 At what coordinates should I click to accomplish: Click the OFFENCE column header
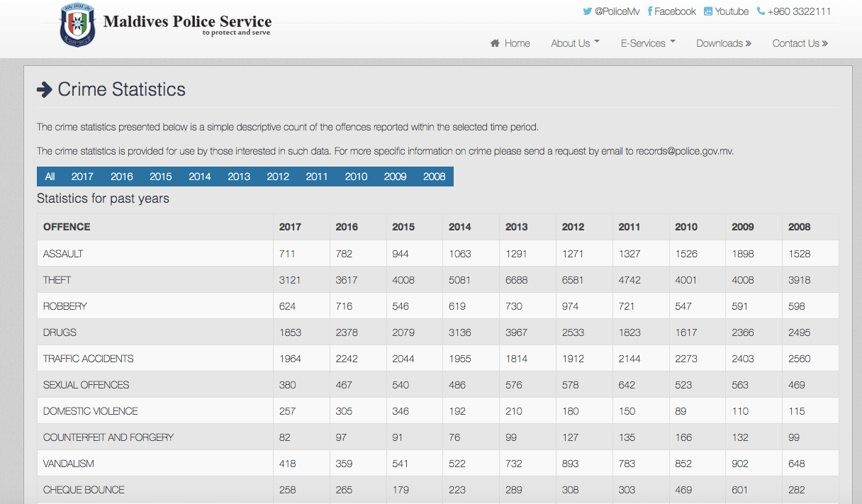(x=67, y=227)
